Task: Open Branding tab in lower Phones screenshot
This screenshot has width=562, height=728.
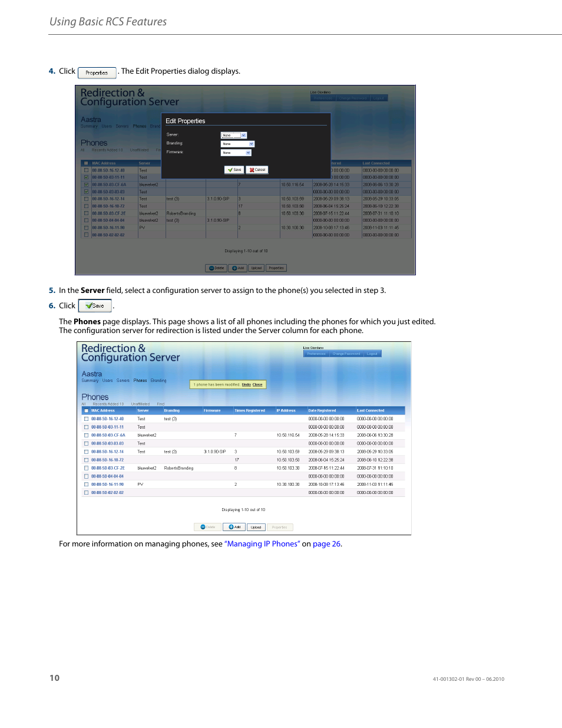Action: (x=158, y=380)
